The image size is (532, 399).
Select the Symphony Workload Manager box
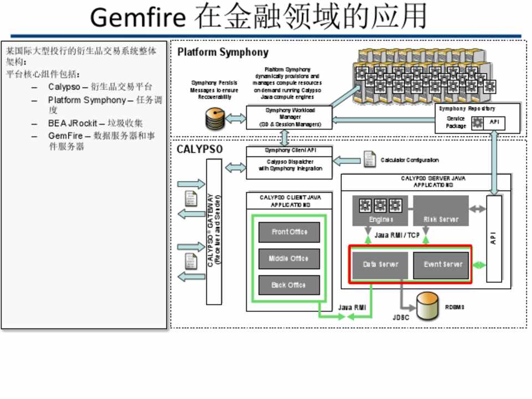289,118
